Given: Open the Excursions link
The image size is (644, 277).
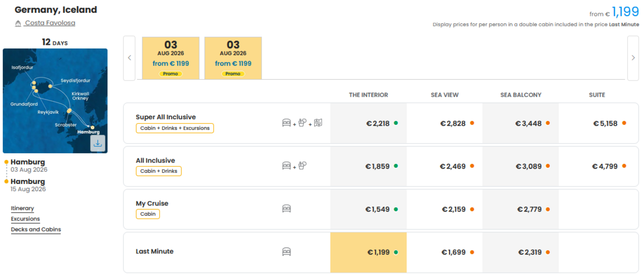Looking at the screenshot, I should pos(25,219).
